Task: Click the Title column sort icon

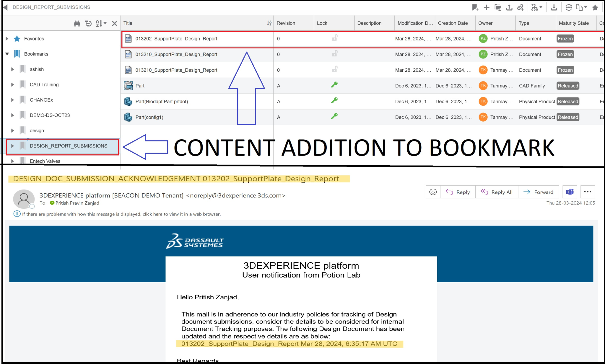Action: point(269,23)
